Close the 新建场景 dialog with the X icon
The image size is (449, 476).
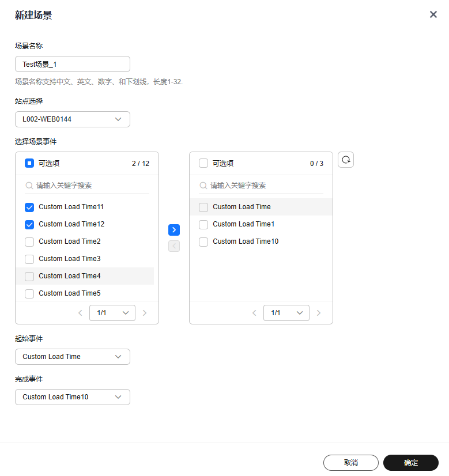click(433, 14)
